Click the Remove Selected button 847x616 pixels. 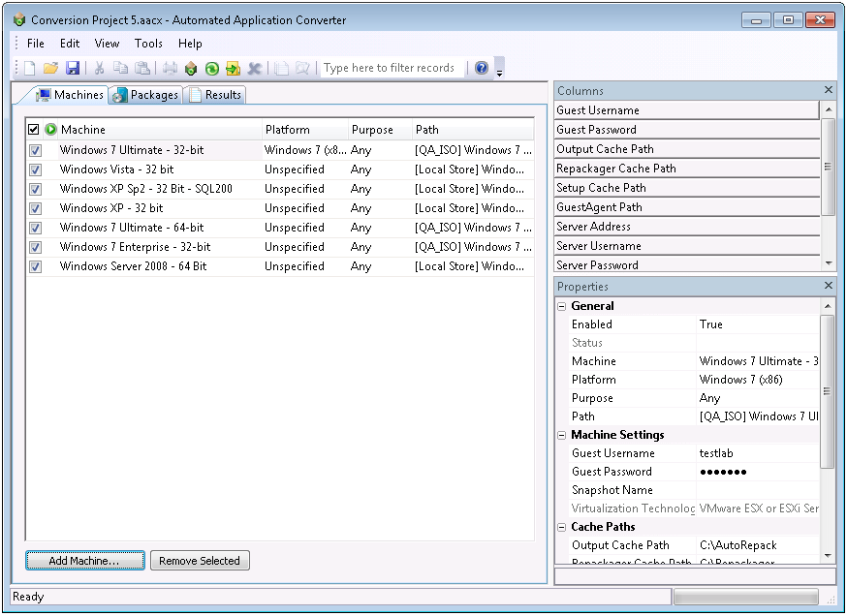(x=200, y=561)
